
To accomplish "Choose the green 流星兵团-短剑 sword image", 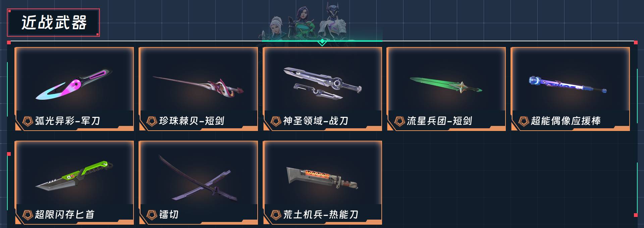I will pos(446,85).
